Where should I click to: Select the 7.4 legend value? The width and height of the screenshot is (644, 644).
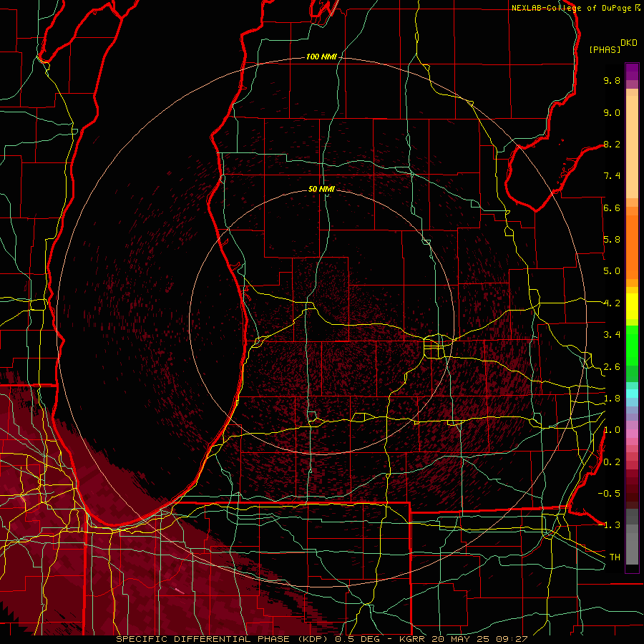[612, 176]
